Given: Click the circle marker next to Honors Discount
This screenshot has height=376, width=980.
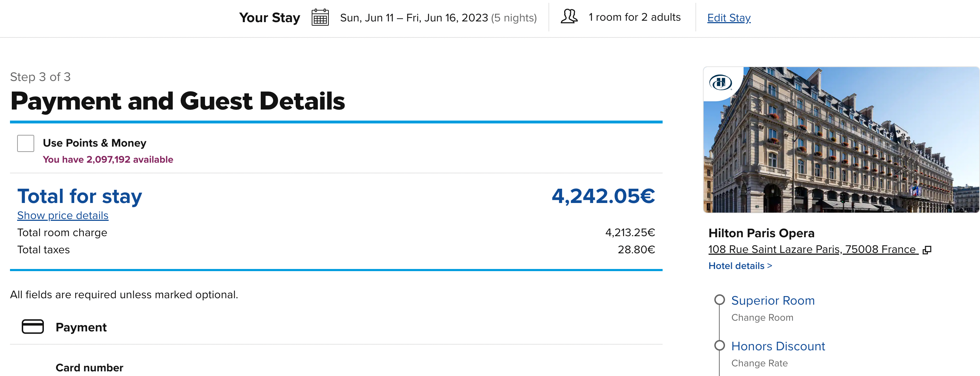Looking at the screenshot, I should (719, 346).
